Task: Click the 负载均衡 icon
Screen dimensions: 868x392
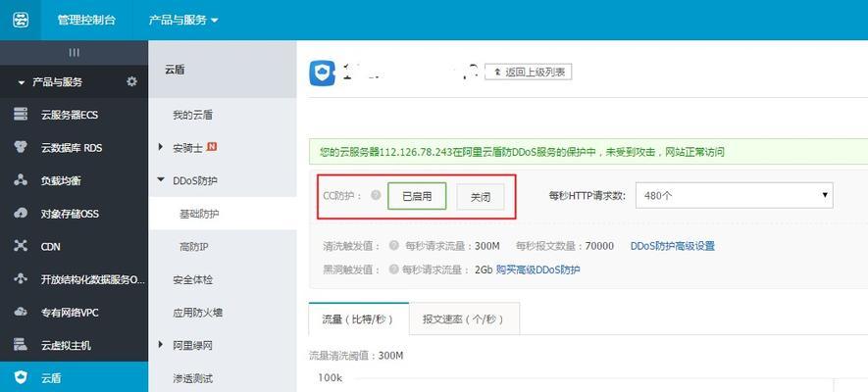Action: [21, 180]
